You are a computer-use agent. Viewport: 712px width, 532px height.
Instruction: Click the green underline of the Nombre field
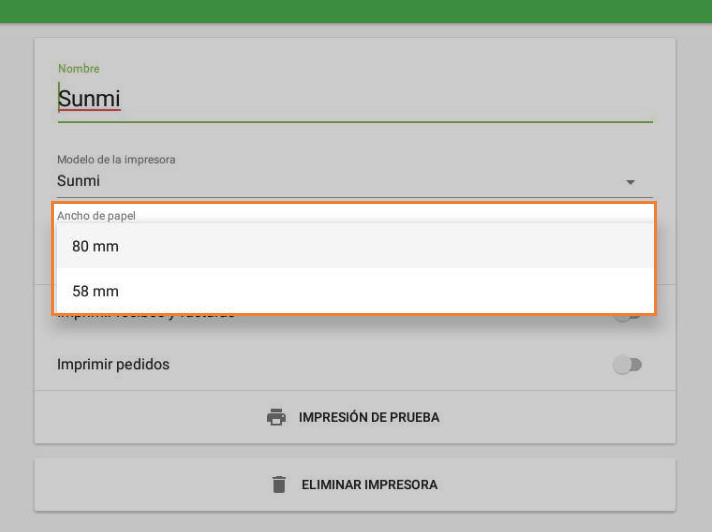[x=355, y=122]
